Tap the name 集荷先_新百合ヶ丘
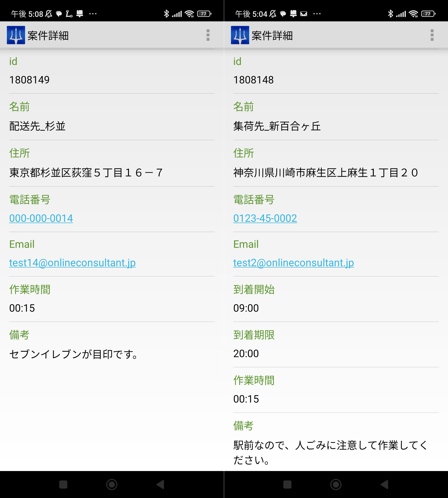Screen dimensions: 448x498 277,126
